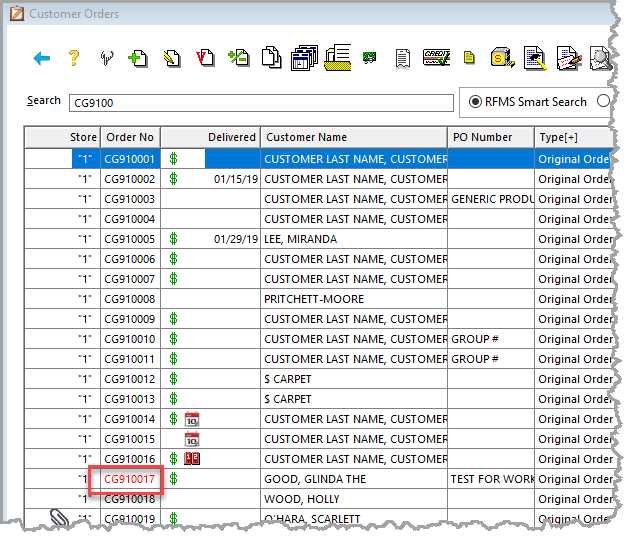The image size is (629, 540).
Task: Click the yellow folder with document icon
Action: click(338, 57)
